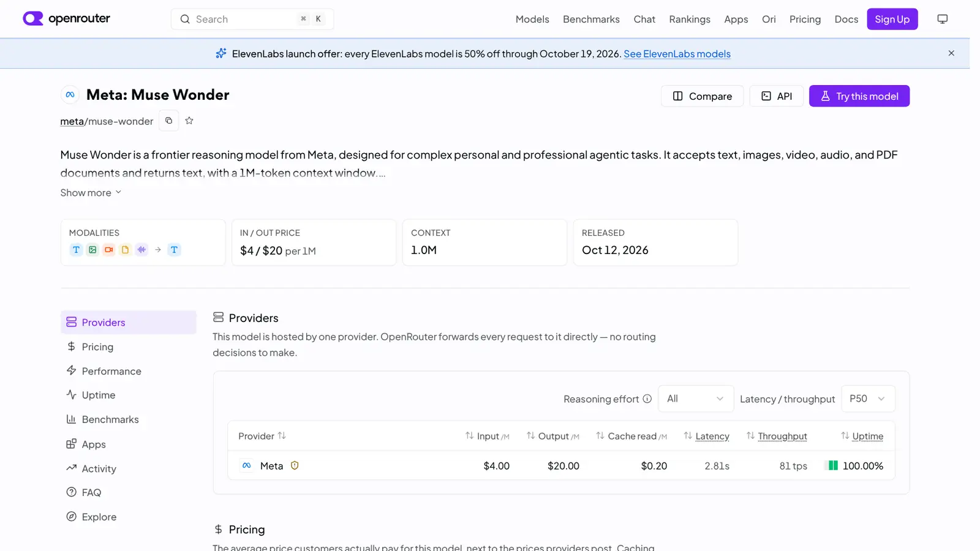Open the P50 latency percentile dropdown

pyautogui.click(x=868, y=399)
